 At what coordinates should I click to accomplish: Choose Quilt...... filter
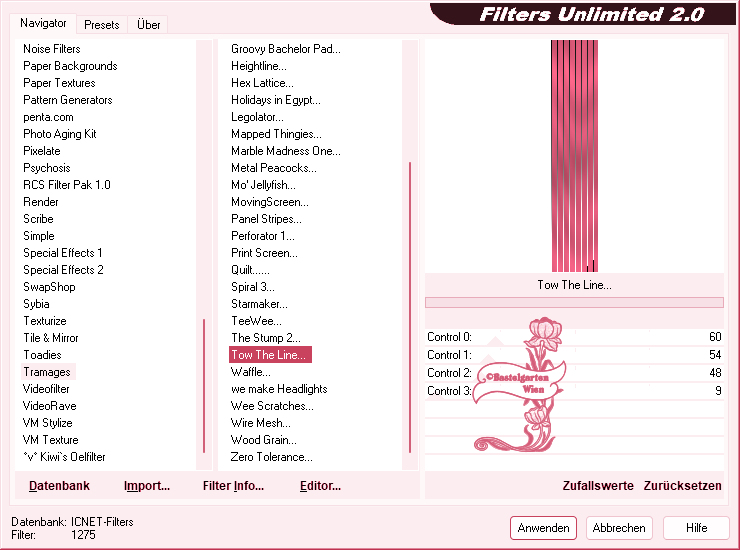250,270
